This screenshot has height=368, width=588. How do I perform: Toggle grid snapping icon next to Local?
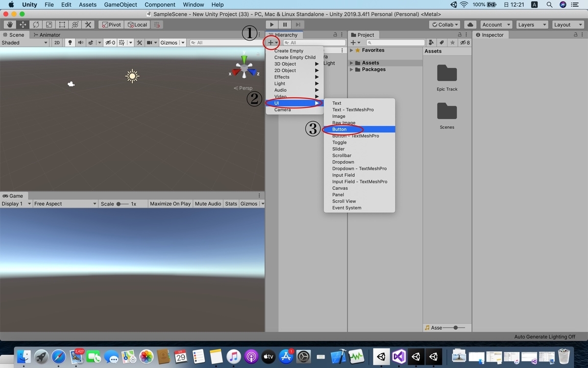pos(156,25)
